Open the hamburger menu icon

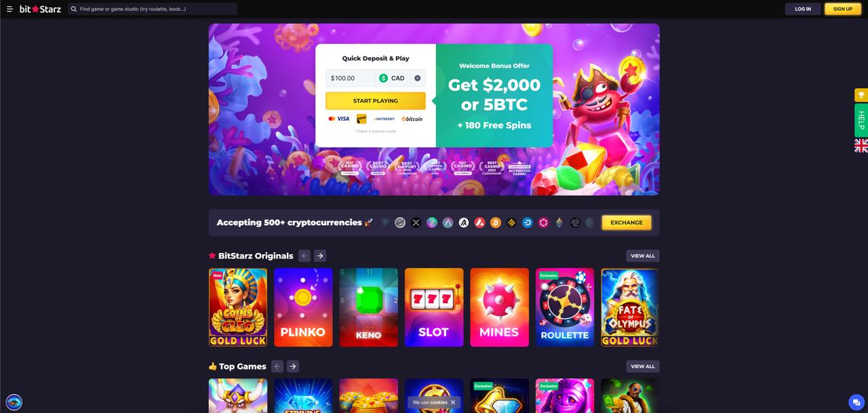(9, 9)
